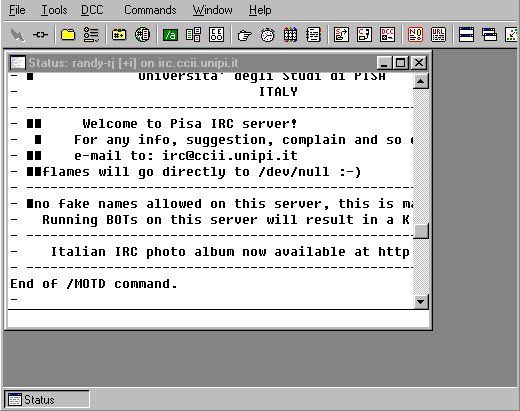Close the Status window
The height and width of the screenshot is (411, 520).
pos(419,63)
